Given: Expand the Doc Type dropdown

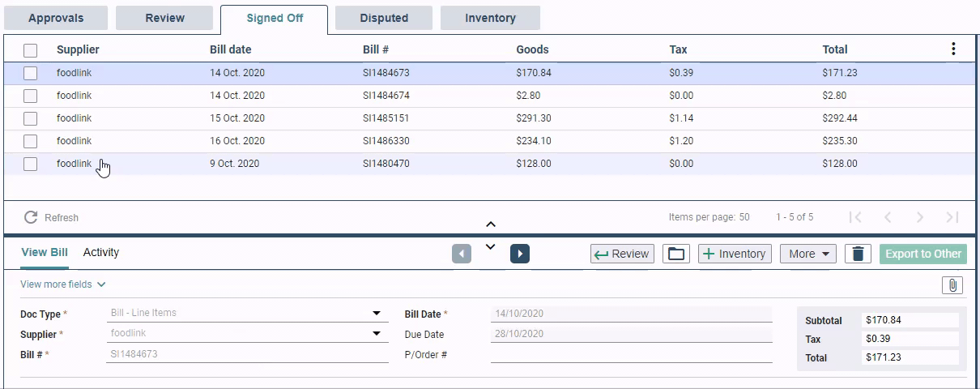Looking at the screenshot, I should point(376,313).
